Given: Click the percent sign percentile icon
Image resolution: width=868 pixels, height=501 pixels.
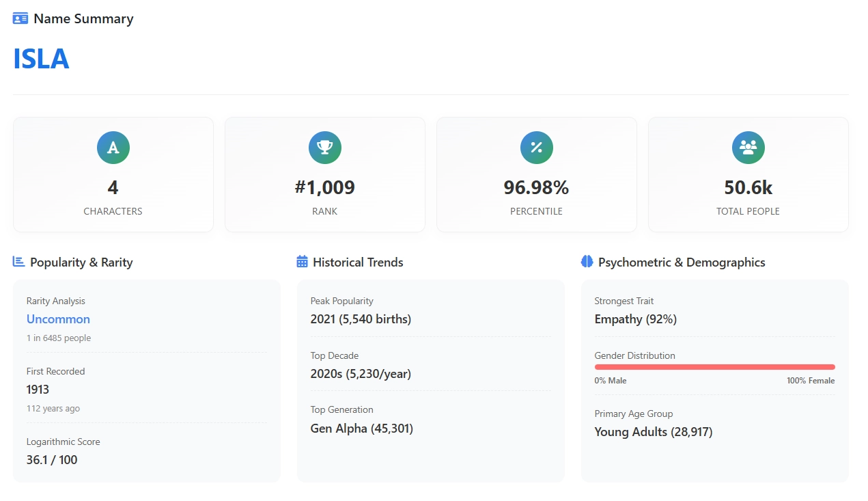Looking at the screenshot, I should pos(537,148).
